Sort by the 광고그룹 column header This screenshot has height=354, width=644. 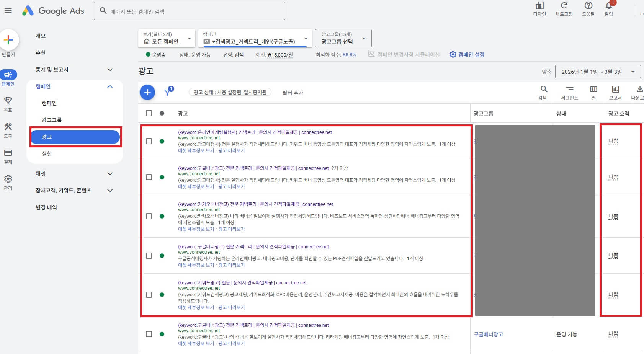pyautogui.click(x=483, y=113)
